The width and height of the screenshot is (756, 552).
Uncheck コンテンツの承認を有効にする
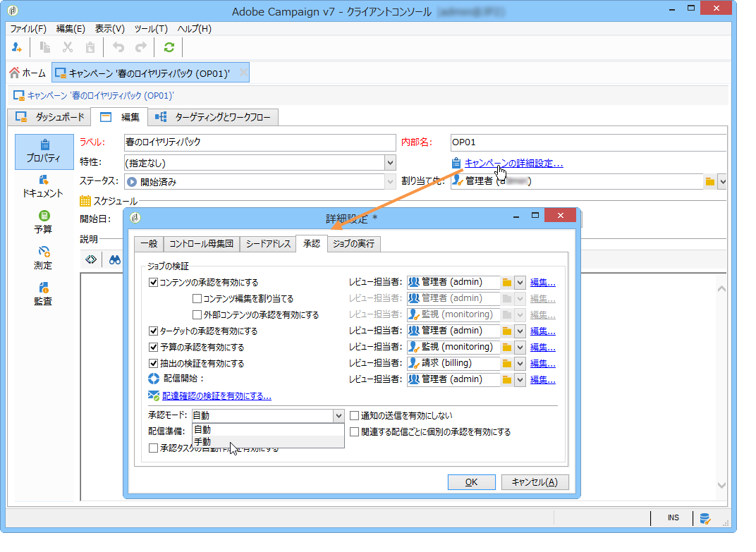click(x=153, y=283)
